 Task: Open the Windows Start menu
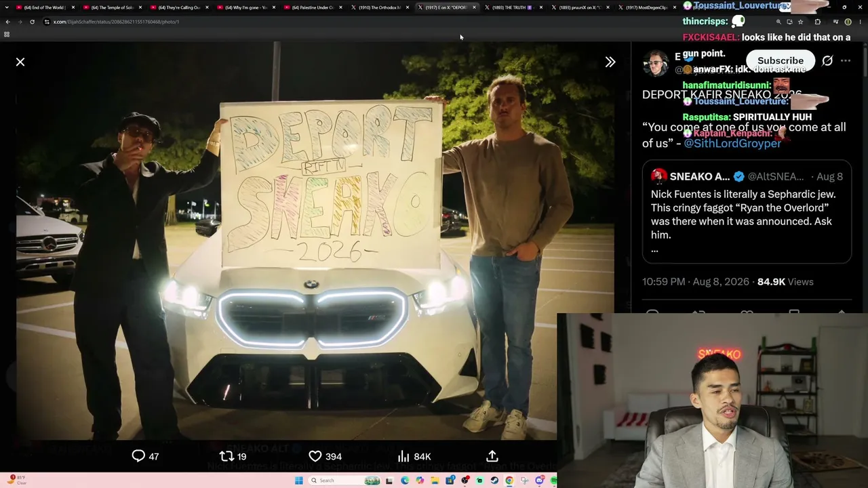(x=298, y=481)
